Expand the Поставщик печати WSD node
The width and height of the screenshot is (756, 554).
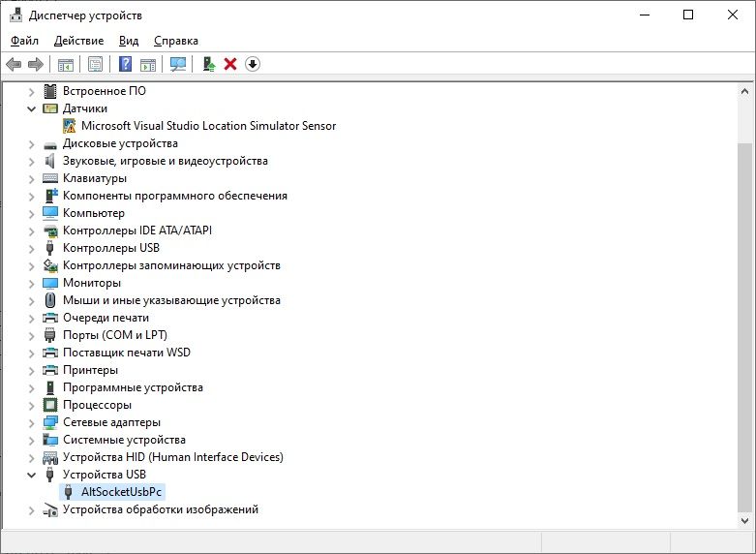31,353
